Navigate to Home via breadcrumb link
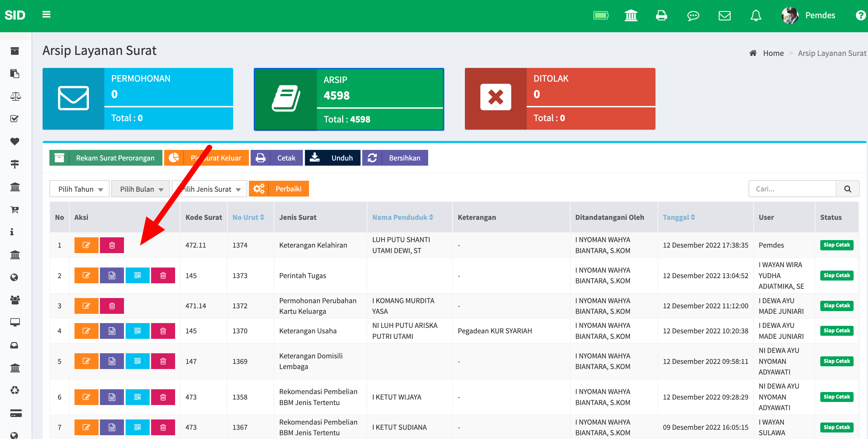868x439 pixels. 773,53
